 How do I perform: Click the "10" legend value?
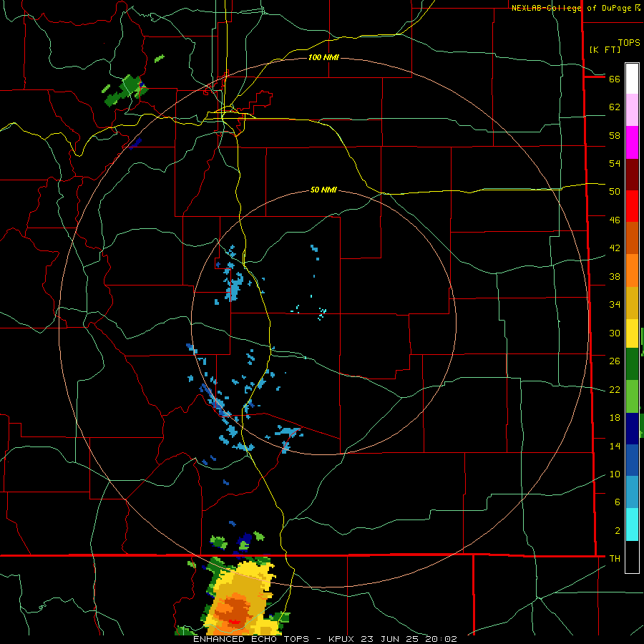coord(615,474)
